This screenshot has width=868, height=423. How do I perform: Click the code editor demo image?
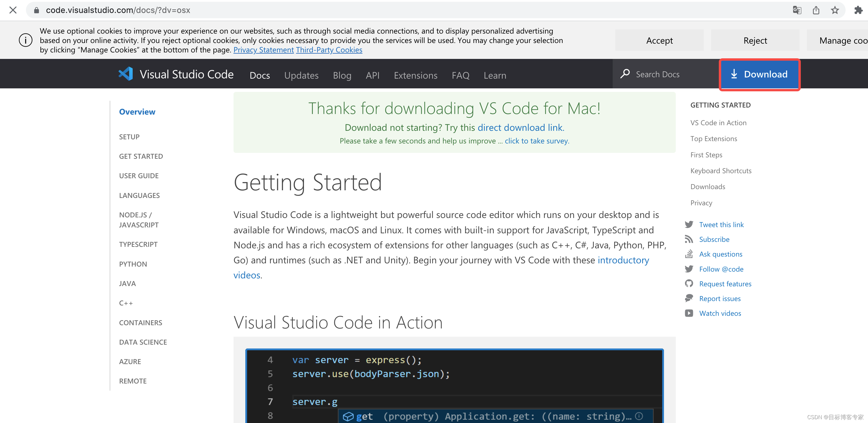pos(454,386)
